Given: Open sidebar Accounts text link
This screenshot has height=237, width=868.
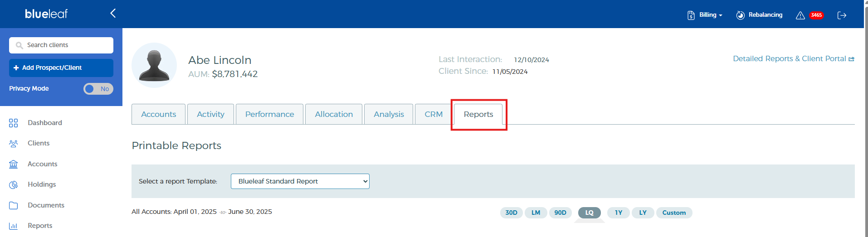Looking at the screenshot, I should click(x=43, y=164).
